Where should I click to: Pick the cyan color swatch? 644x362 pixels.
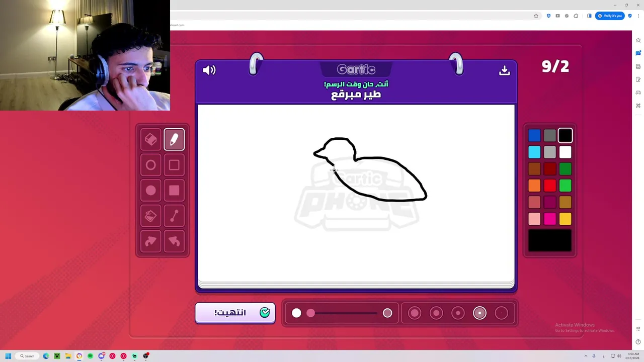(534, 152)
